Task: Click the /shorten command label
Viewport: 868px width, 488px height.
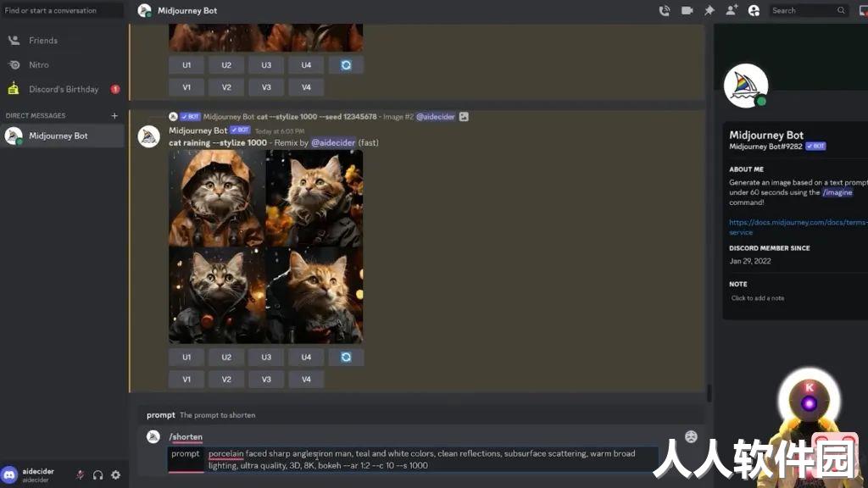Action: (x=186, y=437)
